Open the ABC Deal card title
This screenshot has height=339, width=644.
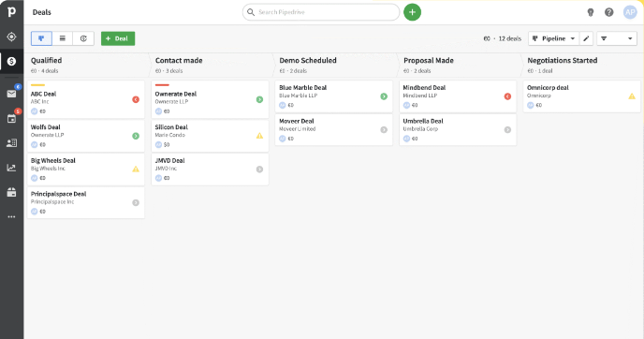click(x=44, y=94)
